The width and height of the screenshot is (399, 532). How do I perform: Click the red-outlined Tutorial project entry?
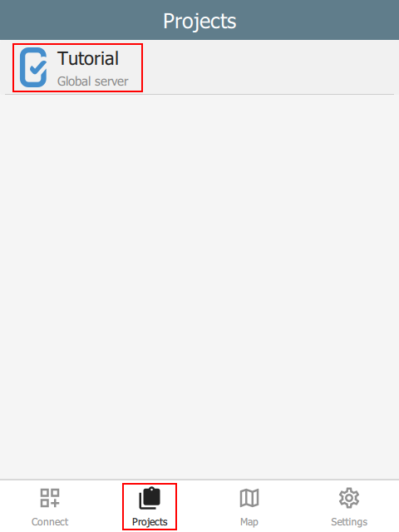(x=77, y=67)
